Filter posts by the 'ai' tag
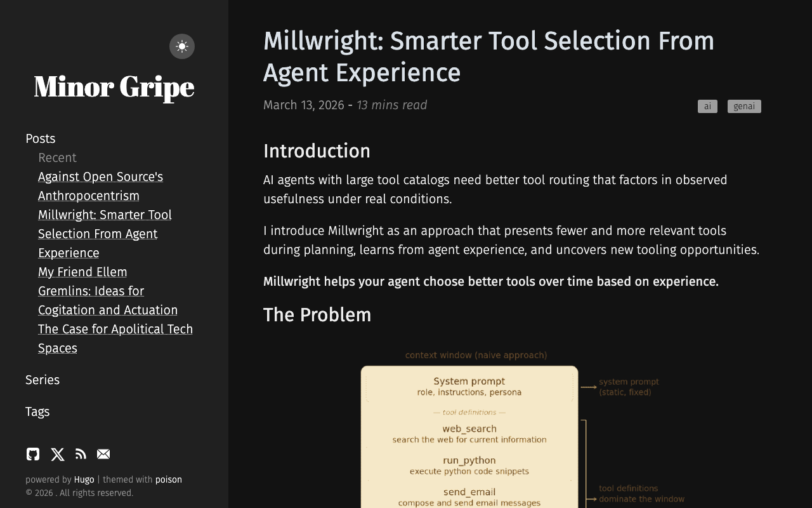 pos(707,106)
